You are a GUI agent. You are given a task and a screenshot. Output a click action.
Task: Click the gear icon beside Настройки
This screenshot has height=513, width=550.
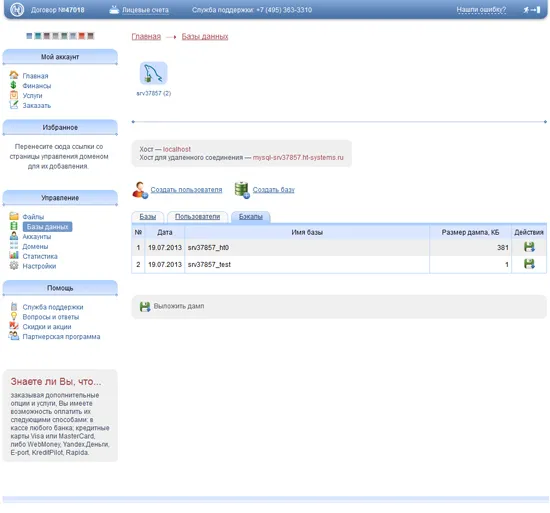[14, 265]
